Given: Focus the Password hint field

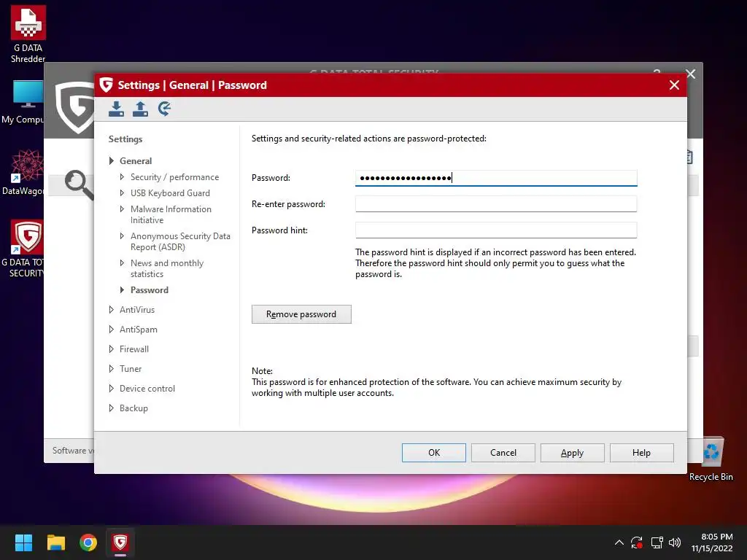Looking at the screenshot, I should click(496, 230).
